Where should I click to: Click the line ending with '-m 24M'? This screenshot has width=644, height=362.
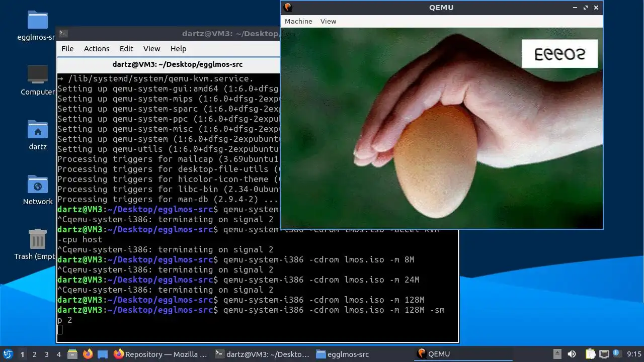point(238,280)
